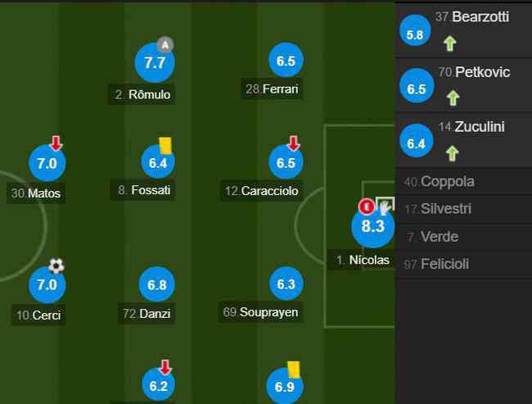
Task: Open Danzi's 6.8 rating circle
Action: pos(157,284)
